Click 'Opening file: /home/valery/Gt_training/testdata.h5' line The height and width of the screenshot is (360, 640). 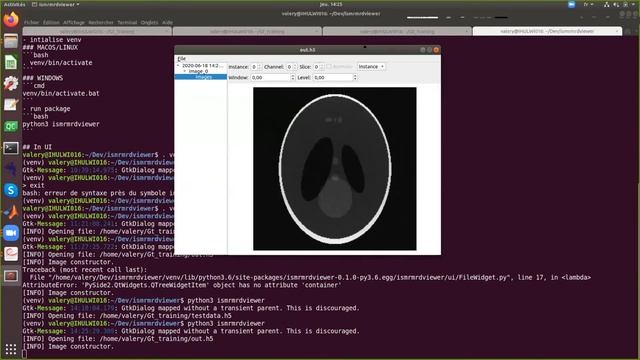140,316
